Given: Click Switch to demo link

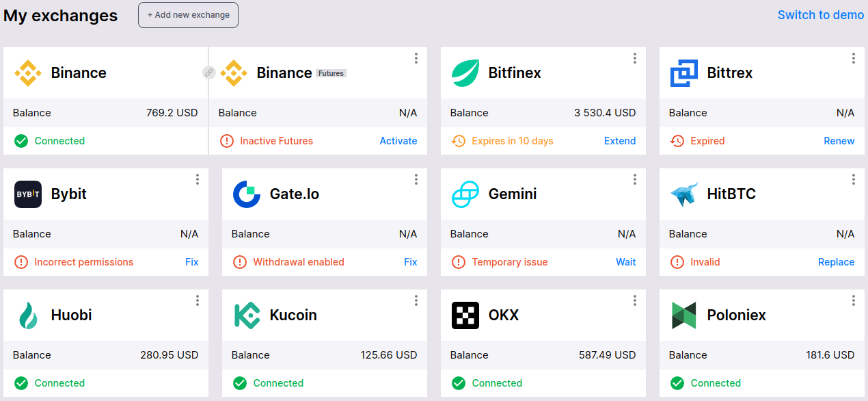Looking at the screenshot, I should 821,15.
